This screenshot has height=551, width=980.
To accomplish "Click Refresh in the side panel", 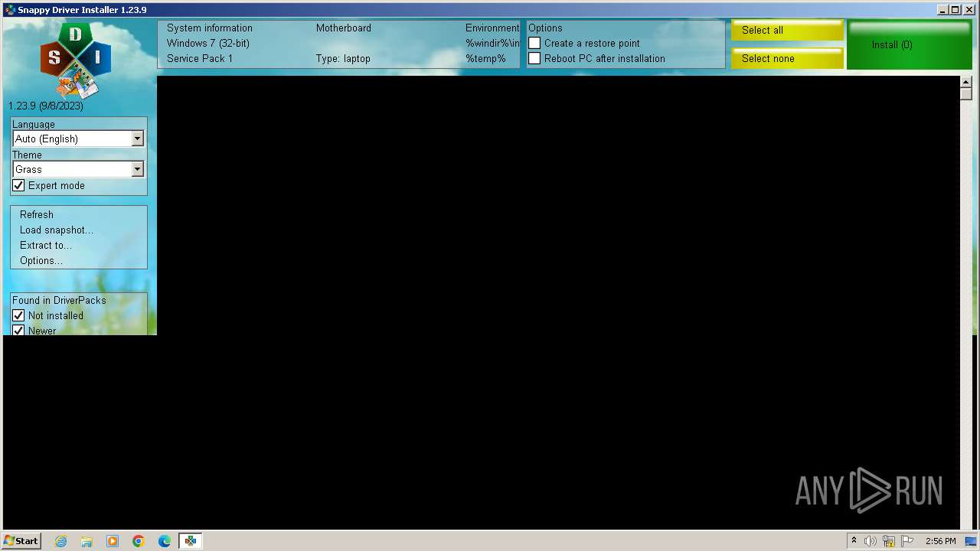I will pyautogui.click(x=37, y=214).
